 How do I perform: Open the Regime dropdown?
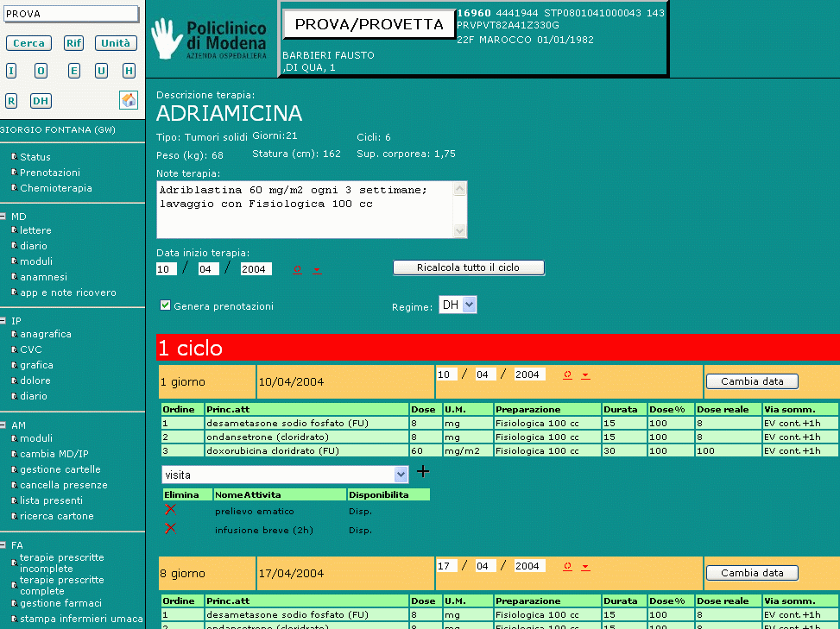pos(469,305)
